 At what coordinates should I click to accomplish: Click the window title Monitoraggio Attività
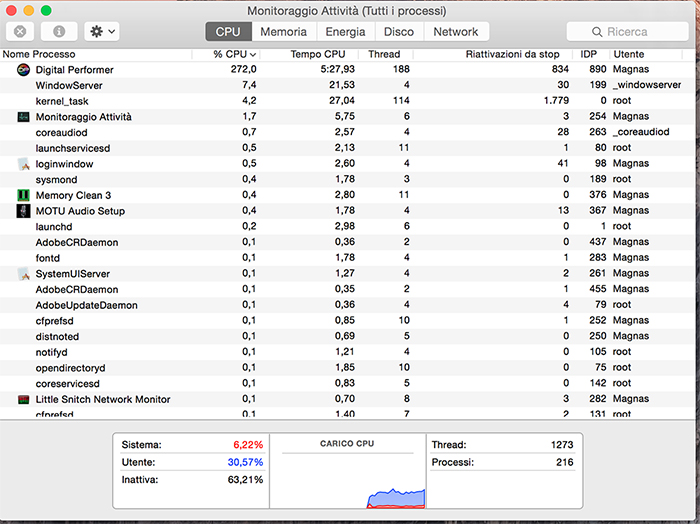[x=347, y=11]
